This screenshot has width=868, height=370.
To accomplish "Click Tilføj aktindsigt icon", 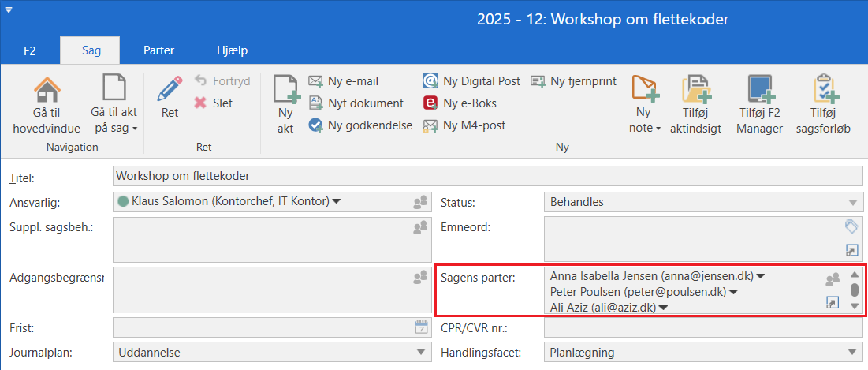I will click(x=696, y=89).
